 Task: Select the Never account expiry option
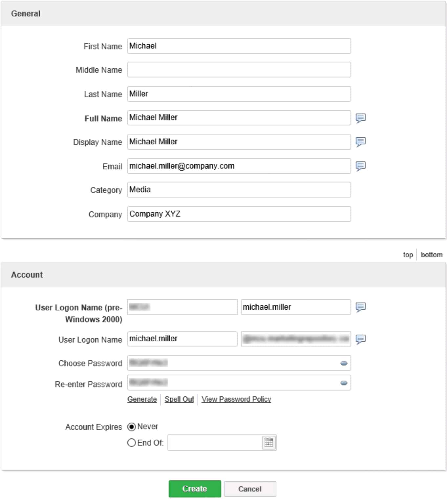132,427
